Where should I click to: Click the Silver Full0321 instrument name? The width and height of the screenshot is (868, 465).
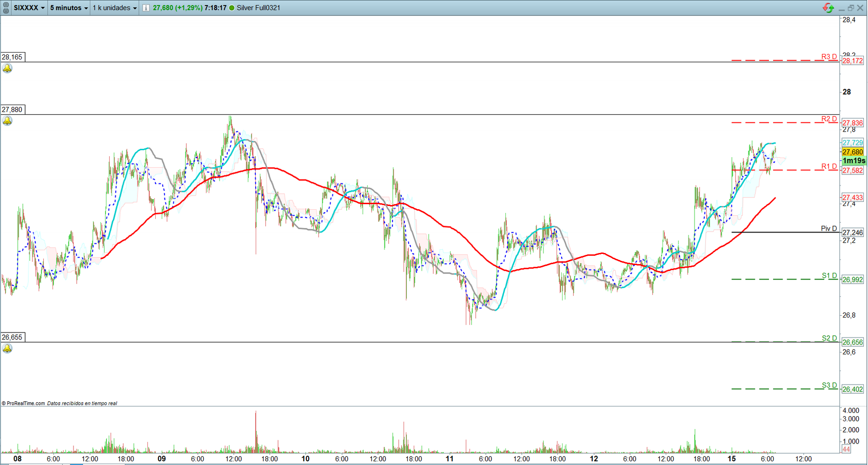[258, 8]
